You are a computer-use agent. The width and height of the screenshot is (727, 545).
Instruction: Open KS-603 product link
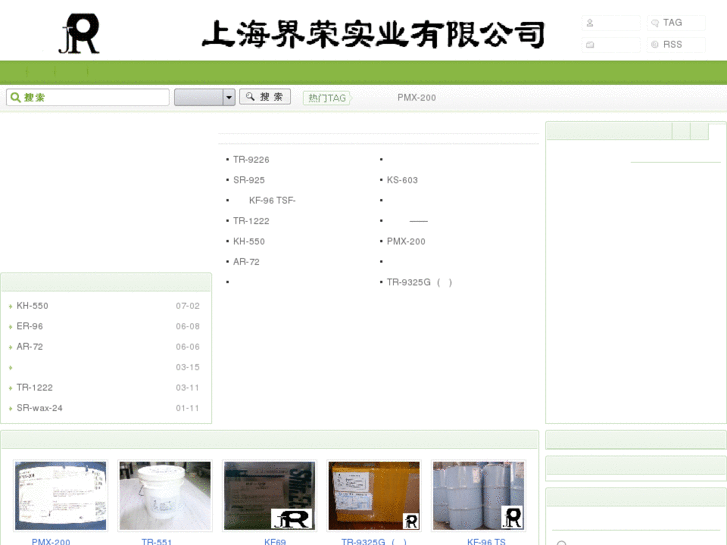(x=402, y=180)
